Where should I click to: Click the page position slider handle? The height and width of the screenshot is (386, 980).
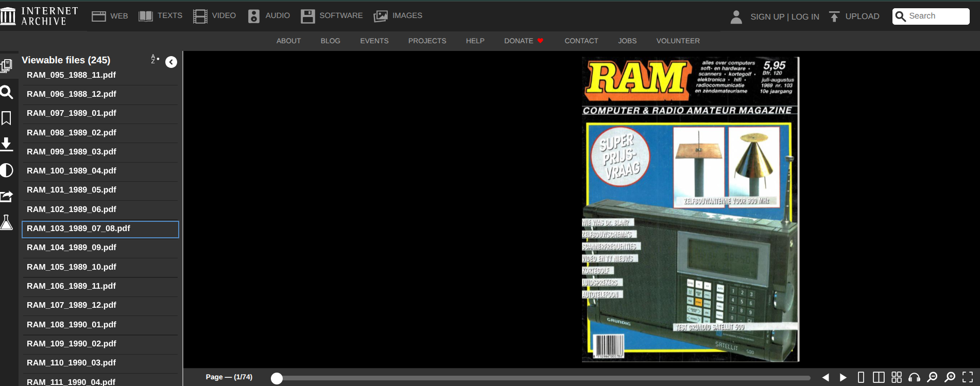coord(277,378)
